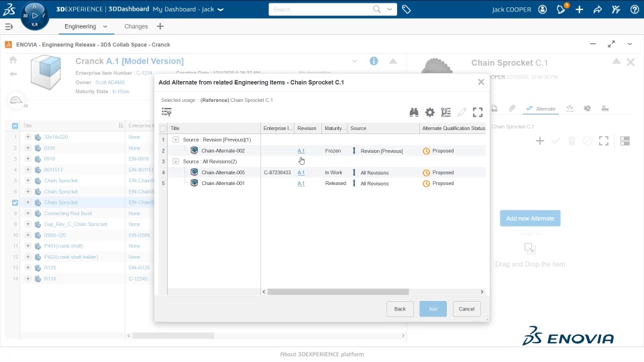644x362 pixels.
Task: Switch to the Engineering tab
Action: point(80,26)
